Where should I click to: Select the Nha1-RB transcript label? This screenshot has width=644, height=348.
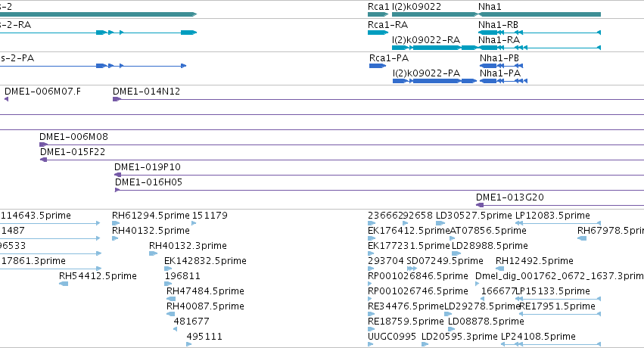(x=498, y=25)
